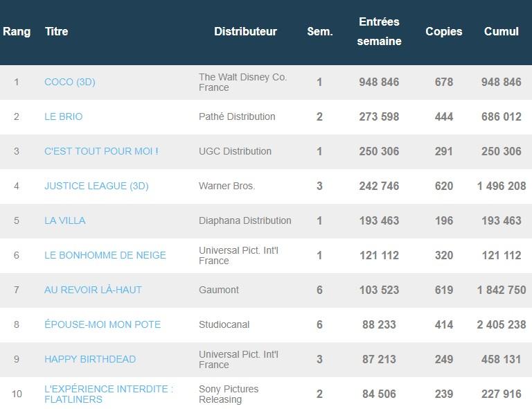532x409 pixels.
Task: Click the 2 405 238 cumulative total
Action: [502, 324]
